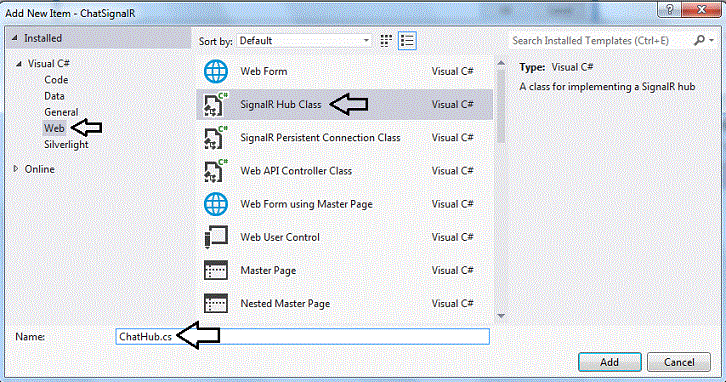Open the Sort by Default dropdown
726x382 pixels.
[304, 41]
